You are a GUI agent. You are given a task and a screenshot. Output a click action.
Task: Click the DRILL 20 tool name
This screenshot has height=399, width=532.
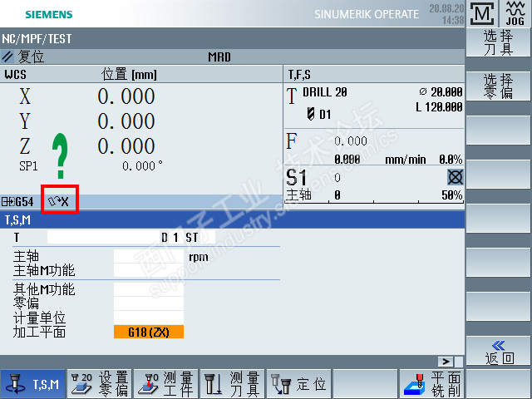click(x=325, y=92)
